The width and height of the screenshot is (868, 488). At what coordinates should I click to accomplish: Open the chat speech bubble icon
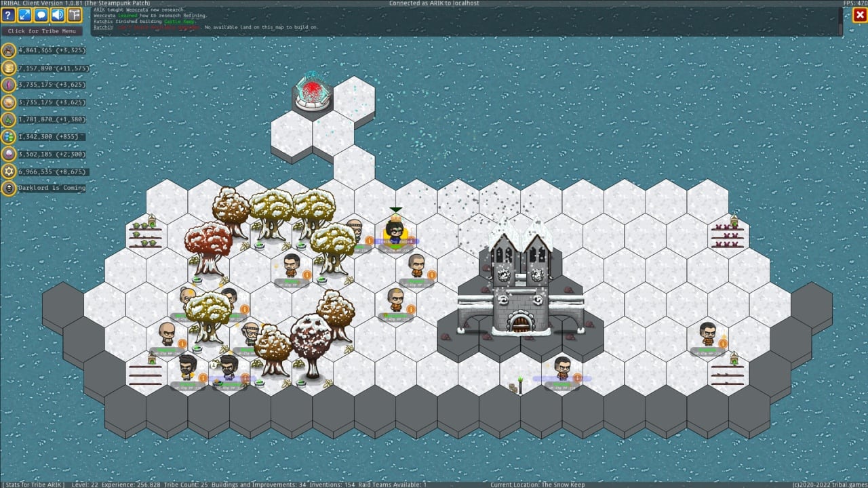(x=41, y=15)
